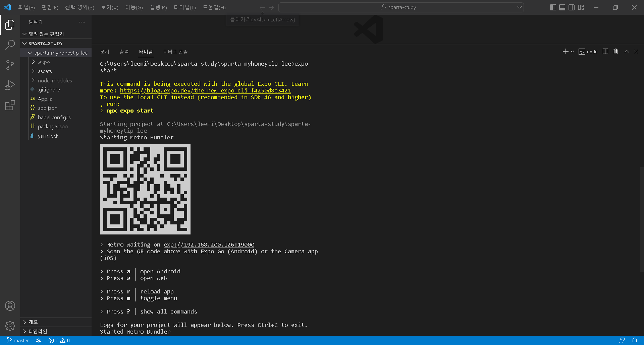The width and height of the screenshot is (644, 345).
Task: Open the 보기(V) menu
Action: (110, 7)
